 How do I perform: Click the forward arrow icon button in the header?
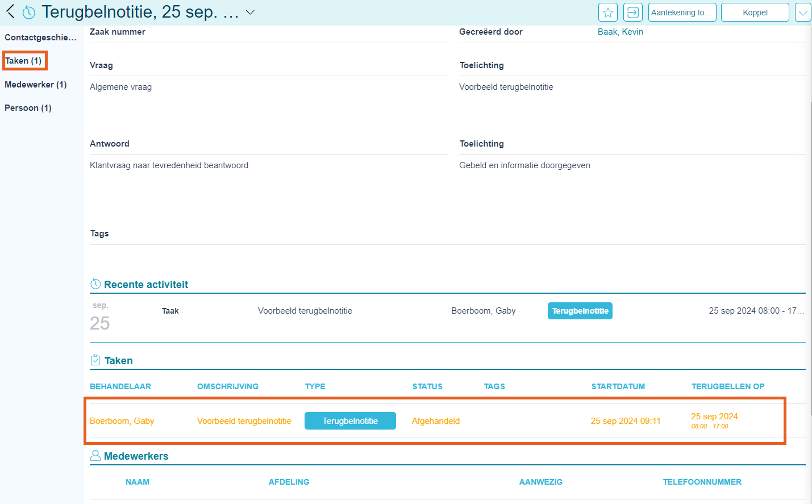click(633, 13)
